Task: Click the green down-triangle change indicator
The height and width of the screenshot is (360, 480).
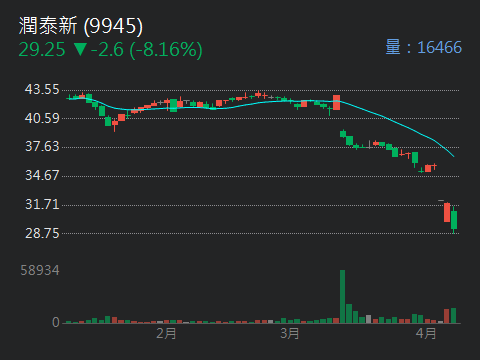Action: click(80, 49)
